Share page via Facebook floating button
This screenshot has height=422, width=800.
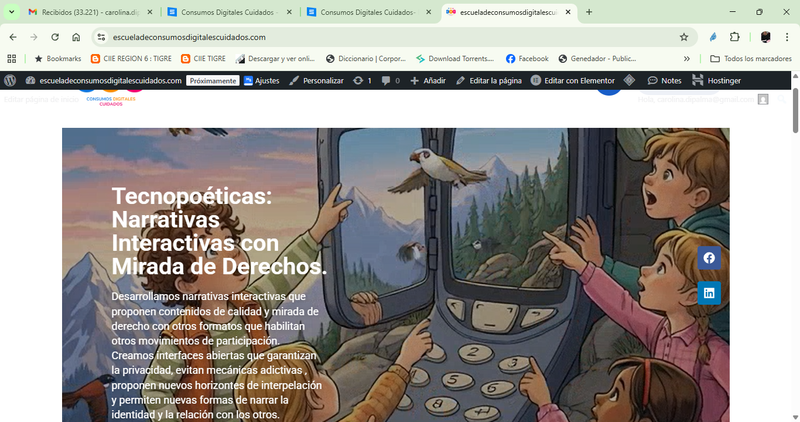[x=709, y=258]
